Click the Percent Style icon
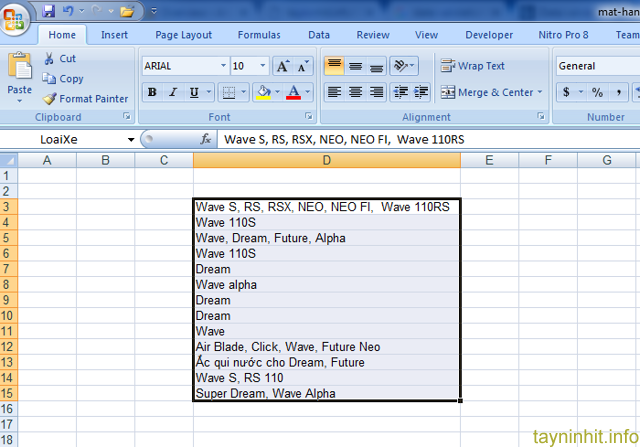The width and height of the screenshot is (640, 447). 596,92
